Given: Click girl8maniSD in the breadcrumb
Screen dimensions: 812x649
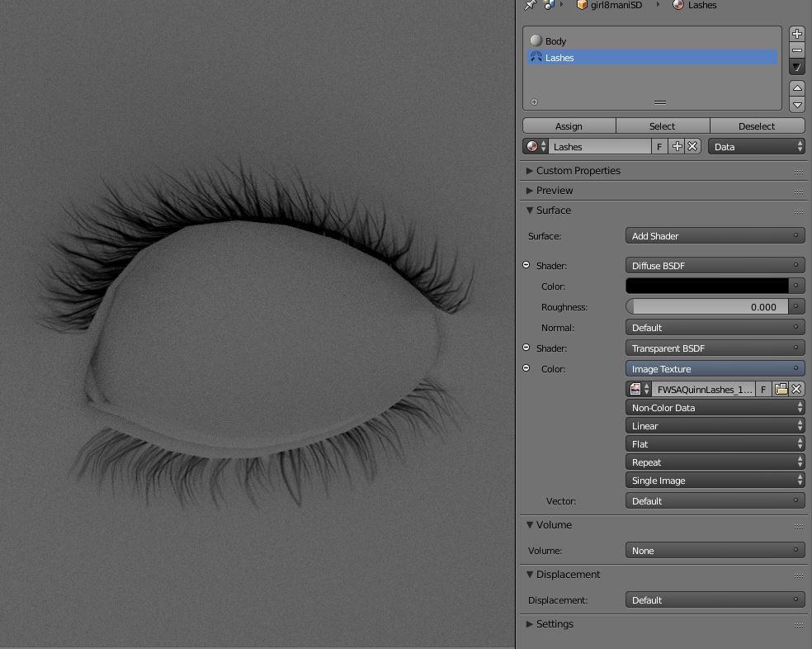Looking at the screenshot, I should pyautogui.click(x=616, y=5).
